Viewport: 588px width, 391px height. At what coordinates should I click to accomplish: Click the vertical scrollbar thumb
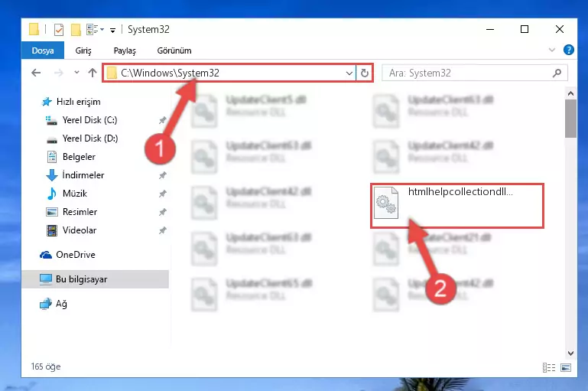[570, 119]
